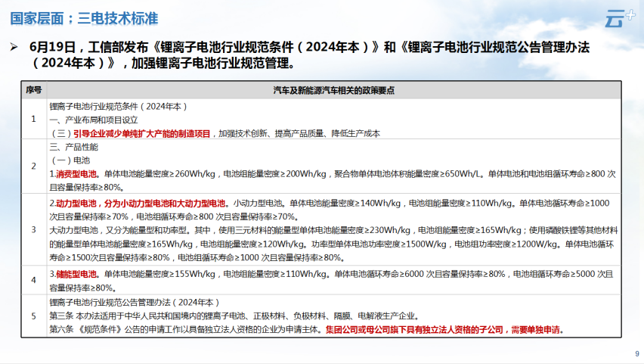Image resolution: width=644 pixels, height=364 pixels.
Task: Click the red text 集团公司或母公司旗下具有独立法人资格的子公司
Action: click(414, 330)
